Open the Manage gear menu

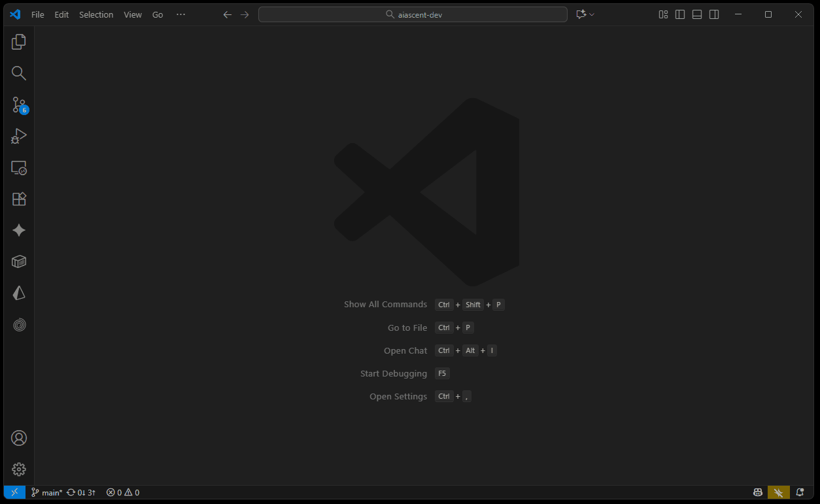(19, 469)
